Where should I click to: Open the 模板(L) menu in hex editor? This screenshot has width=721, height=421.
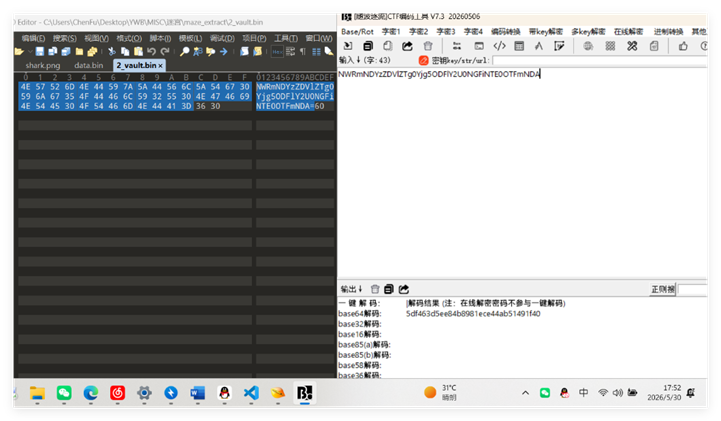190,38
